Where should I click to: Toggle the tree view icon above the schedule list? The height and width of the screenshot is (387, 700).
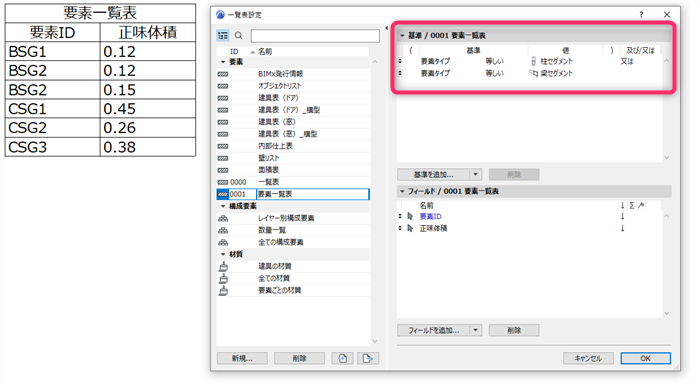tap(223, 35)
